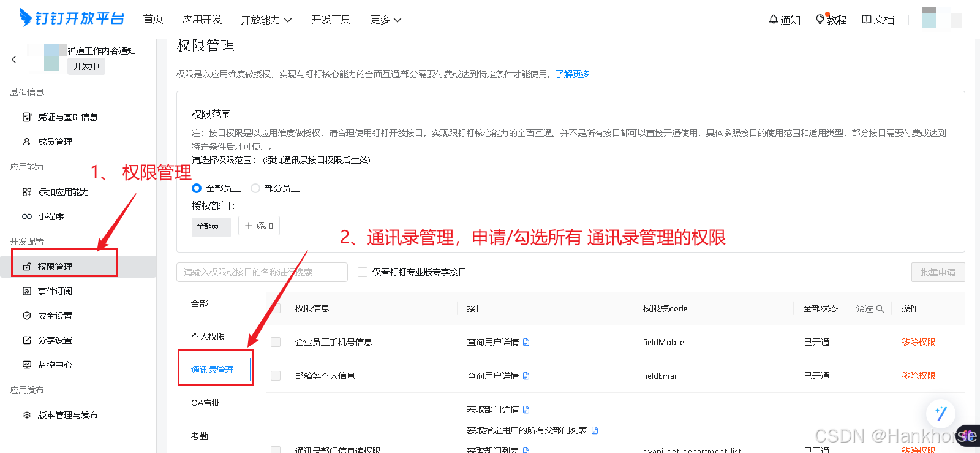Select the 通讯录管理 category tab
Image resolution: width=980 pixels, height=453 pixels.
click(x=213, y=370)
